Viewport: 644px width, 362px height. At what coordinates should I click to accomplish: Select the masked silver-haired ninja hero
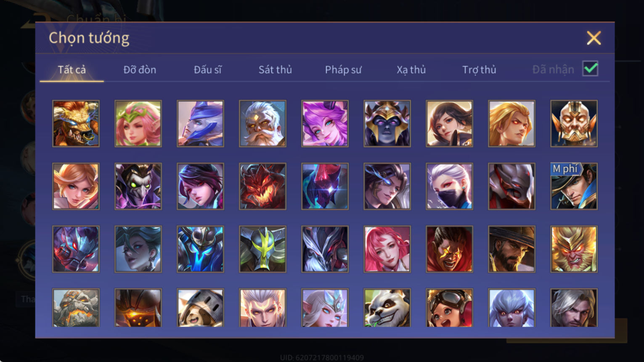pos(449,186)
